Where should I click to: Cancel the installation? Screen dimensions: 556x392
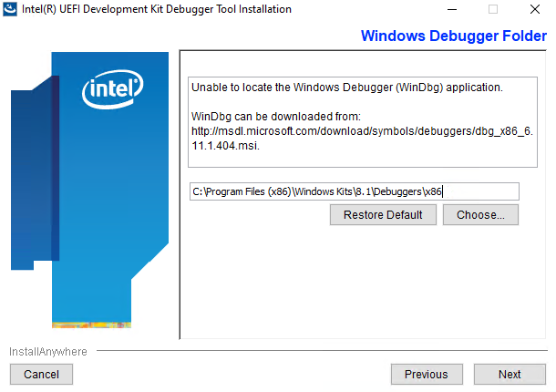[x=41, y=374]
